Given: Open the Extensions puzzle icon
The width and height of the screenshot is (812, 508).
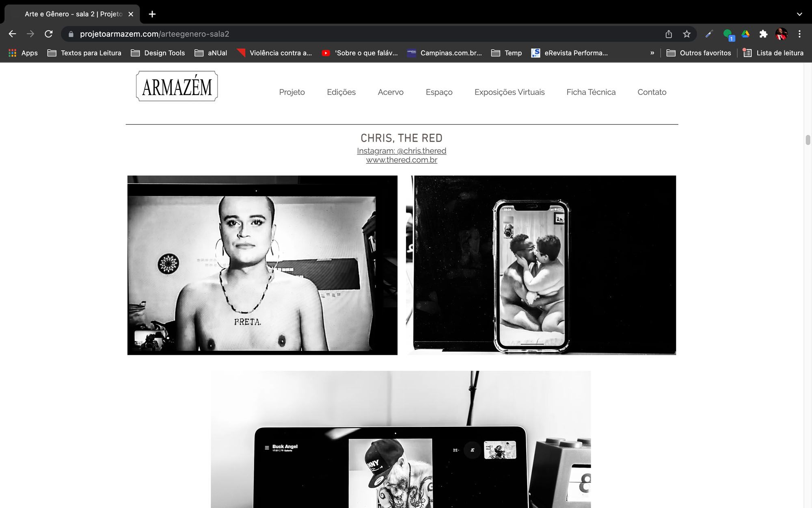Looking at the screenshot, I should [x=763, y=34].
